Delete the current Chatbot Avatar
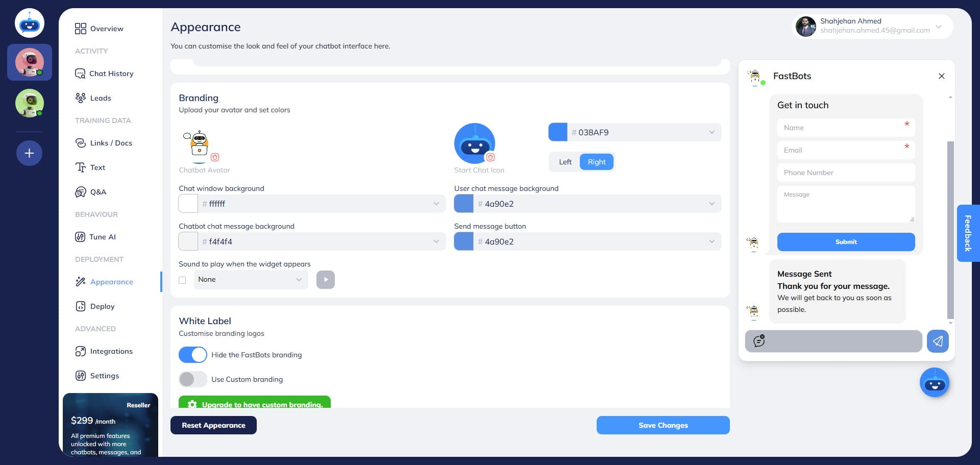This screenshot has height=465, width=980. click(x=215, y=158)
